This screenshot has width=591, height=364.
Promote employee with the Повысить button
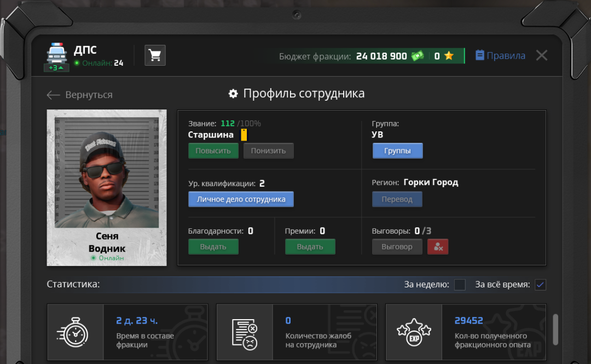coord(213,151)
